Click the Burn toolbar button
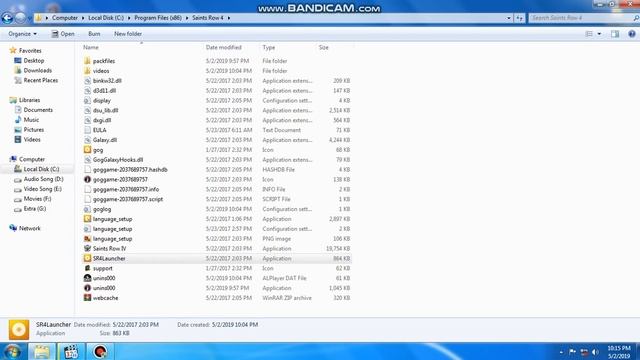 [94, 34]
